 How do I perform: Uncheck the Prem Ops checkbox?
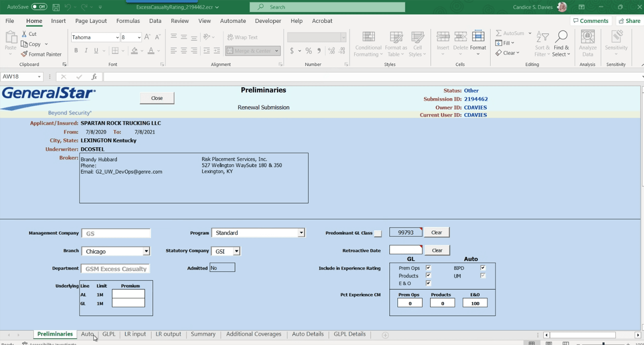tap(428, 268)
